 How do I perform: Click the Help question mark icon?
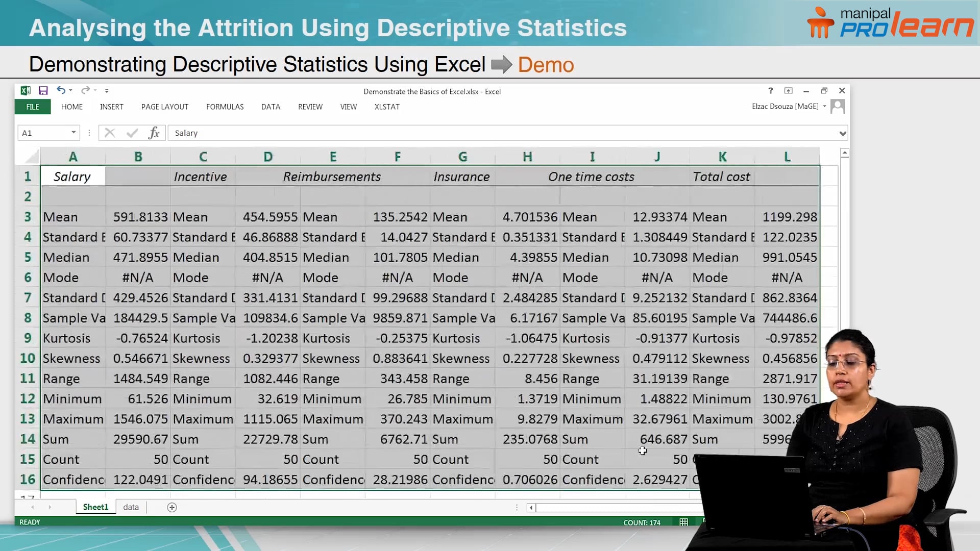tap(770, 91)
